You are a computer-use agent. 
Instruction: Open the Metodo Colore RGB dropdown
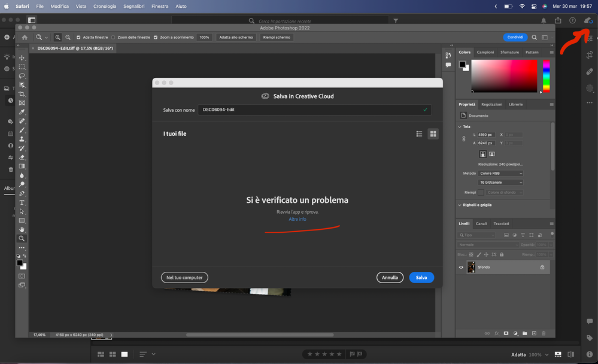coord(501,173)
